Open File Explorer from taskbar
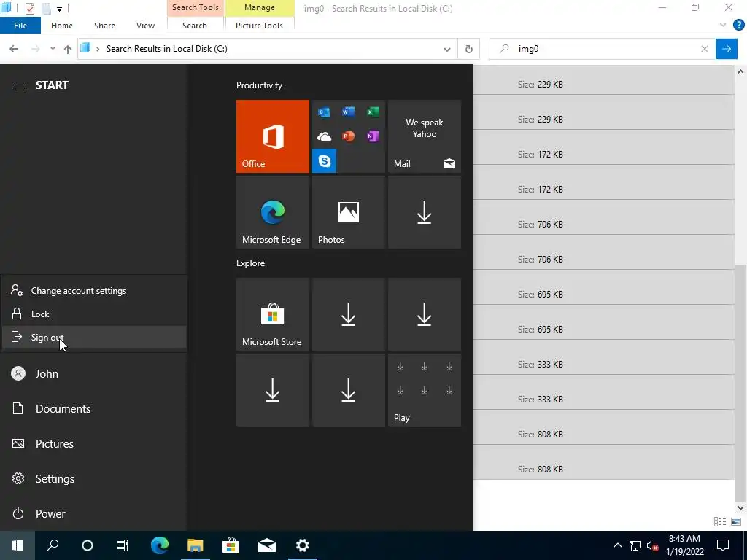This screenshot has width=747, height=560. (195, 545)
